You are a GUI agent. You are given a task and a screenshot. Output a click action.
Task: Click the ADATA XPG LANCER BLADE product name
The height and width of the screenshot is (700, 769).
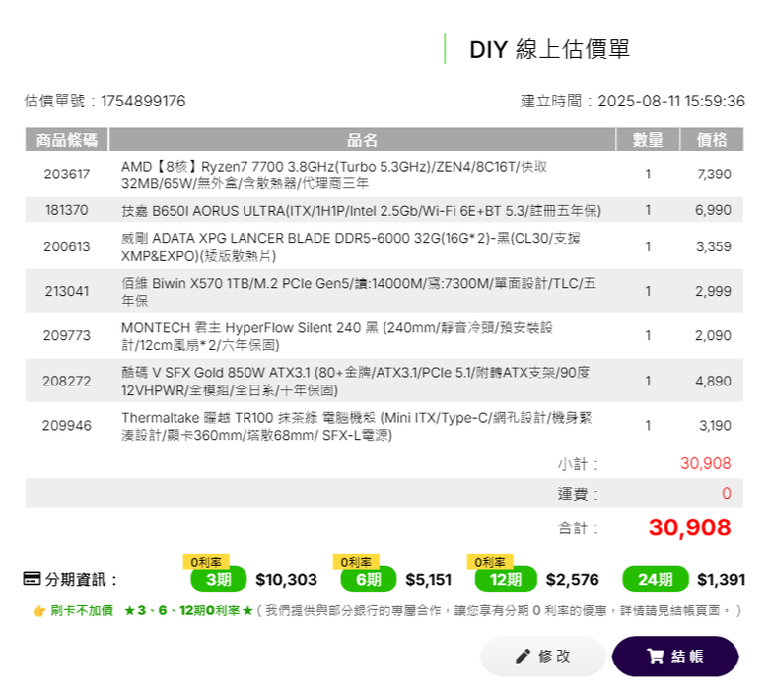[x=351, y=246]
